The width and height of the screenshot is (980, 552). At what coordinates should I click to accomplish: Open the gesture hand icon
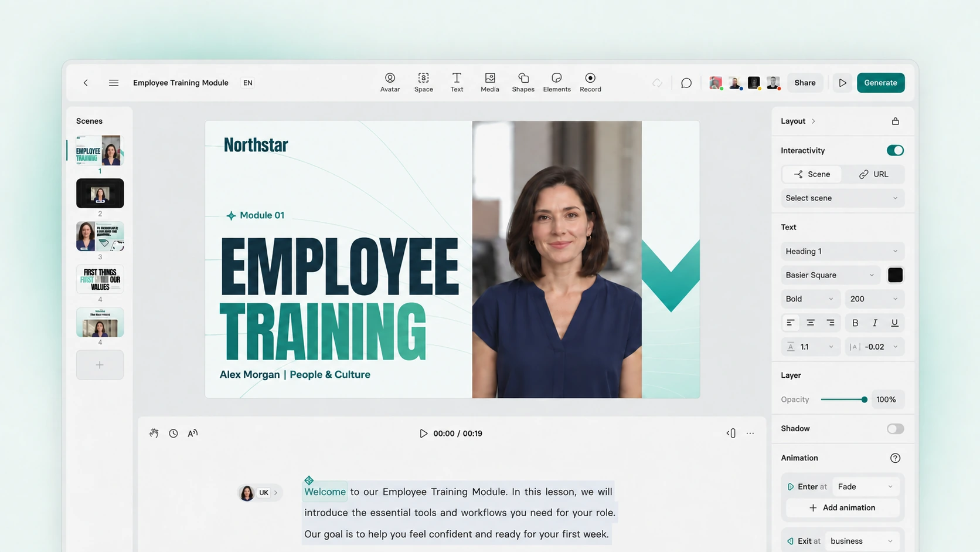tap(154, 433)
